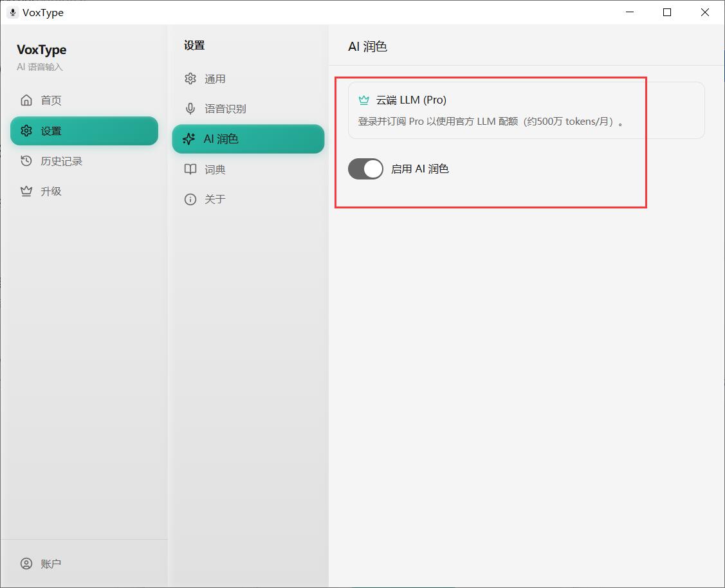
Task: Open the 词典 settings section
Action: 248,169
